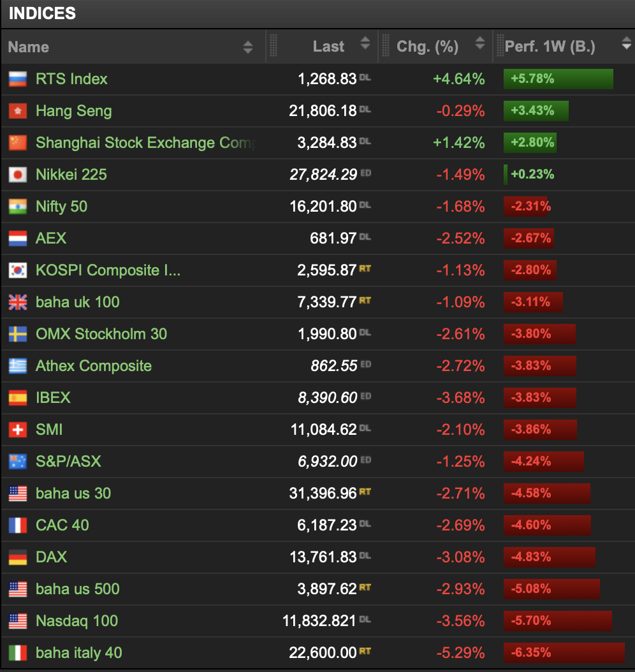Viewport: 635px width, 672px height.
Task: Open the KOSPI Composite I... link
Action: 108,270
